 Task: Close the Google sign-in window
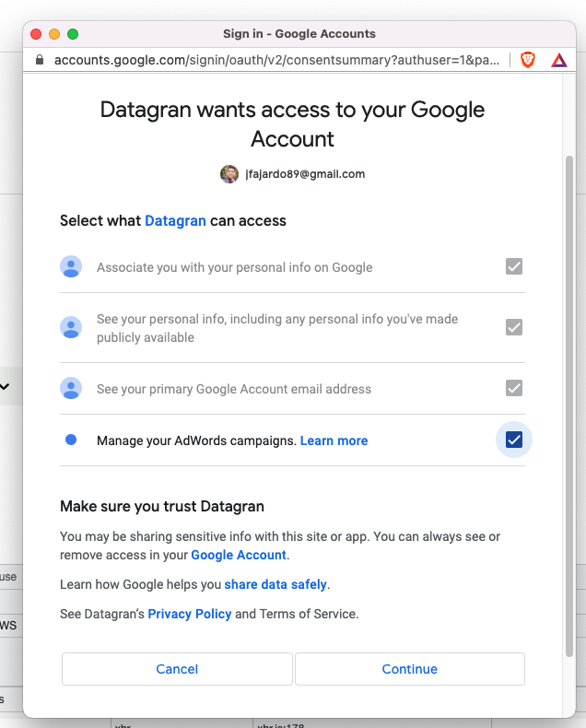(36, 34)
